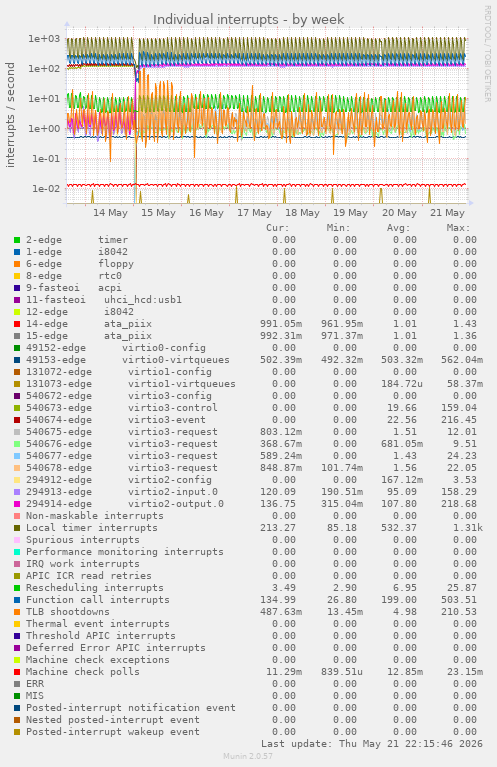Click the 21 May x-axis date label
The width and height of the screenshot is (497, 767).
447,213
